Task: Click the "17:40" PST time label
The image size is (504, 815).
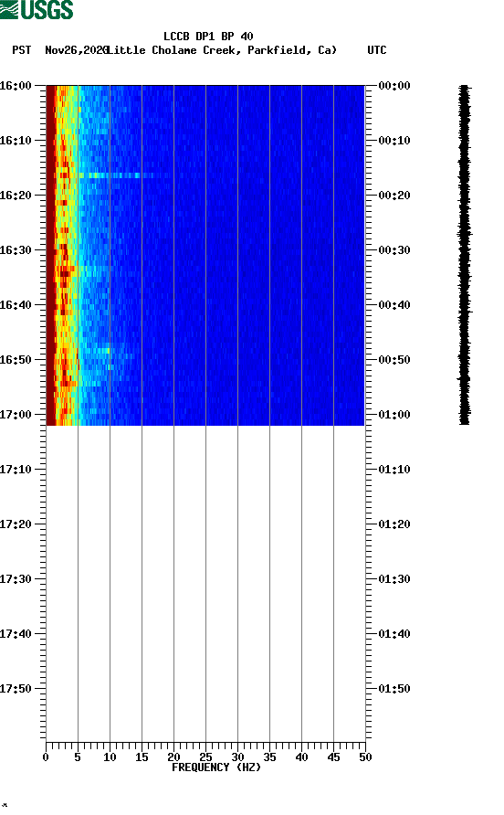Action: (x=16, y=634)
